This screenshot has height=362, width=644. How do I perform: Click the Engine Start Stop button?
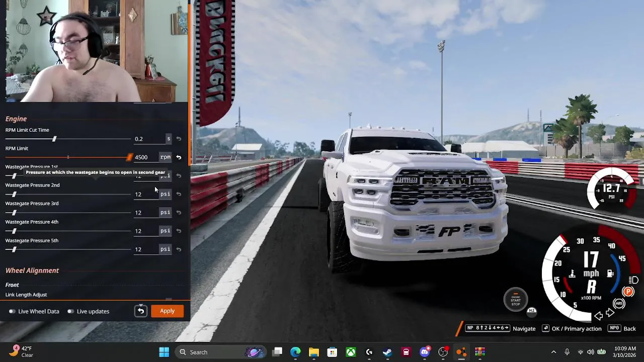516,301
